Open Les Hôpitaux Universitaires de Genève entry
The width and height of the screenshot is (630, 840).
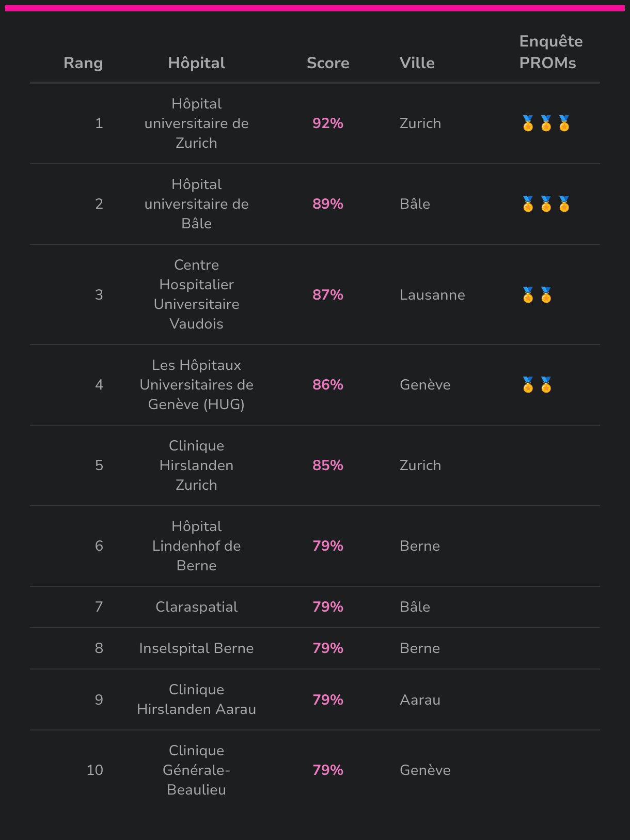tap(196, 385)
